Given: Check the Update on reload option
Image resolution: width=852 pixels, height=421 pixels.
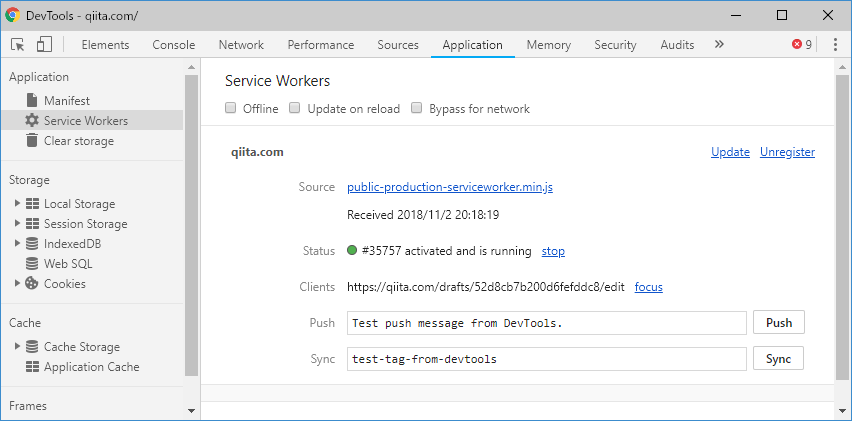Looking at the screenshot, I should 295,109.
